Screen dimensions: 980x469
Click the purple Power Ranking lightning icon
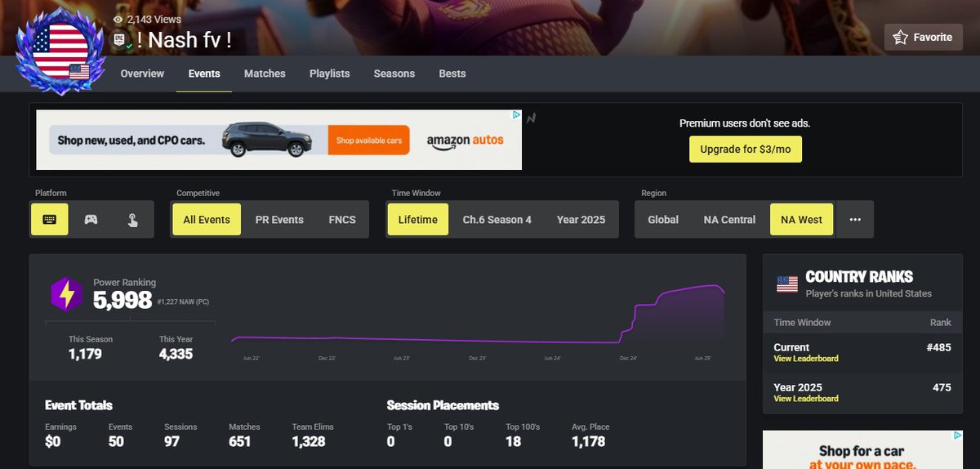[x=66, y=294]
